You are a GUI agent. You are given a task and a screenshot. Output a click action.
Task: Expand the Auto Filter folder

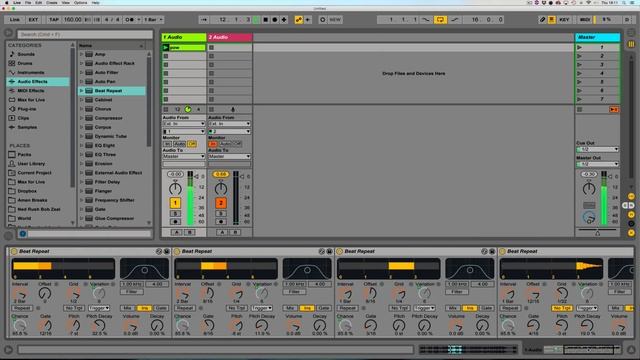tap(81, 72)
